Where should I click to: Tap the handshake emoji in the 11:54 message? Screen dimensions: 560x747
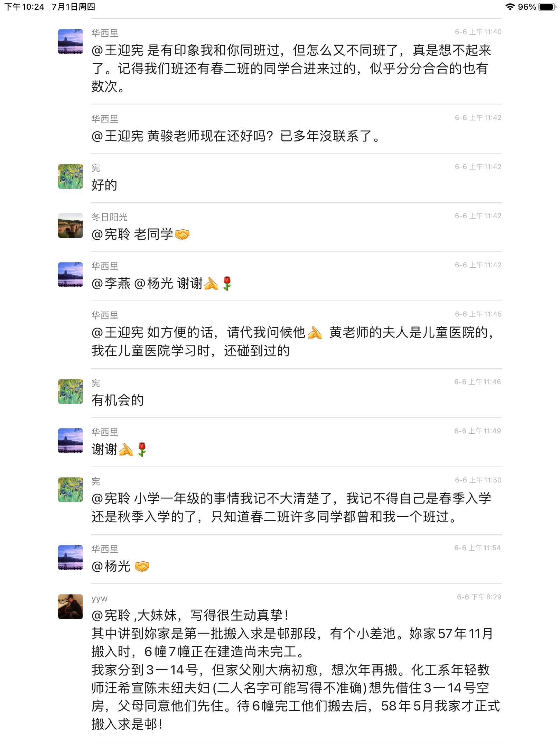[142, 566]
